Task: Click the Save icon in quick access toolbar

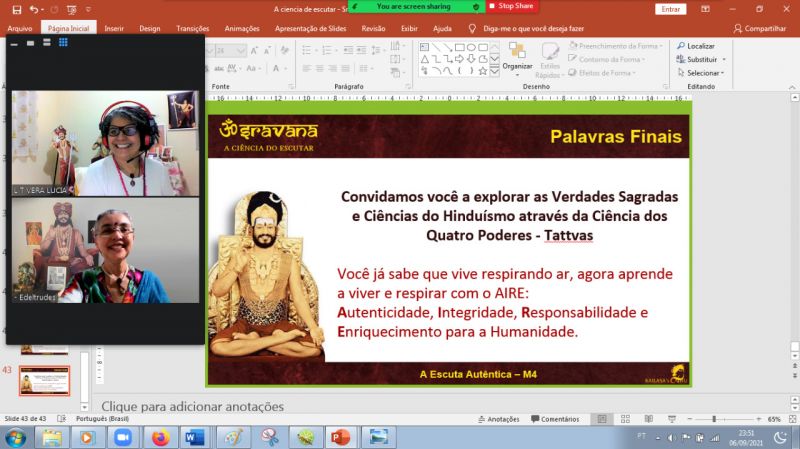Action: pos(17,9)
